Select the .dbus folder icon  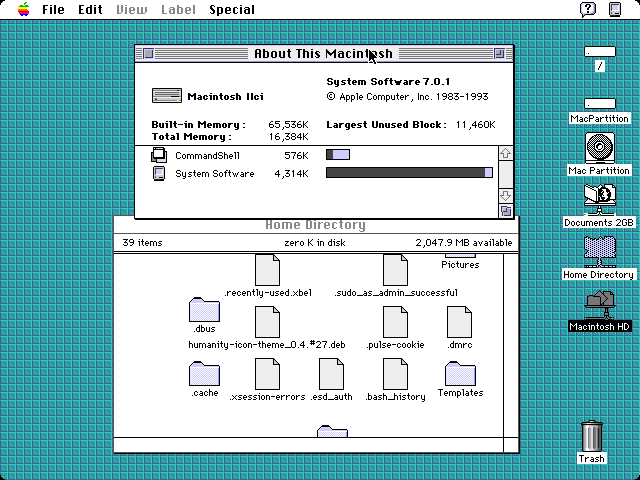click(x=204, y=310)
